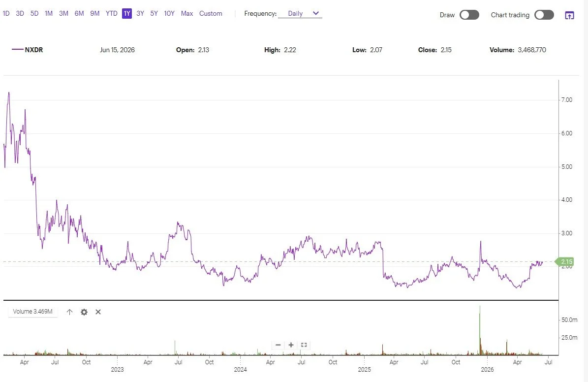Select the 5Y time range
Viewport: 588px width, 382px height.
[154, 13]
